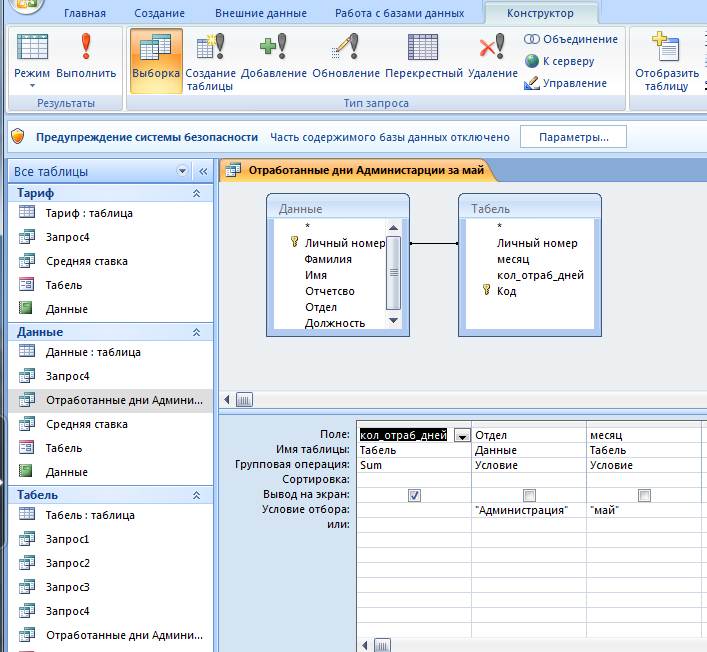Open Табель : таблица item
707x652 pixels.
(x=110, y=515)
